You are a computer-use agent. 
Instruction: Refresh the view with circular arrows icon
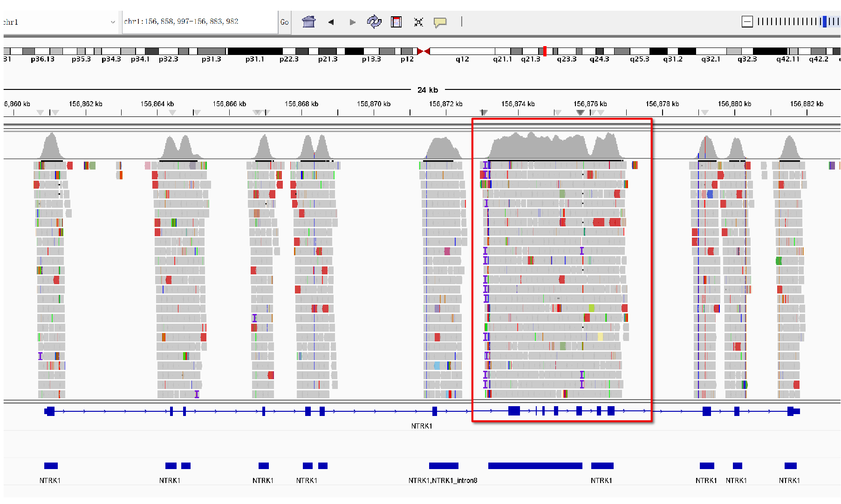point(374,22)
